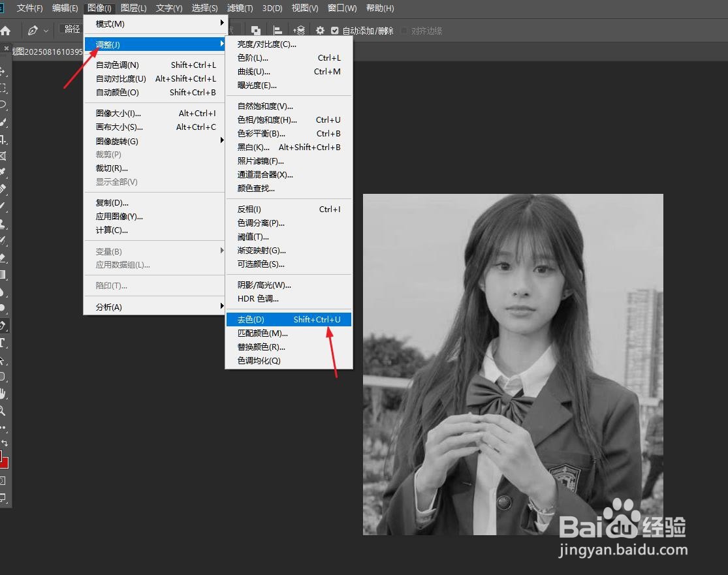Select the Type tool
Image resolution: width=728 pixels, height=575 pixels.
point(5,341)
